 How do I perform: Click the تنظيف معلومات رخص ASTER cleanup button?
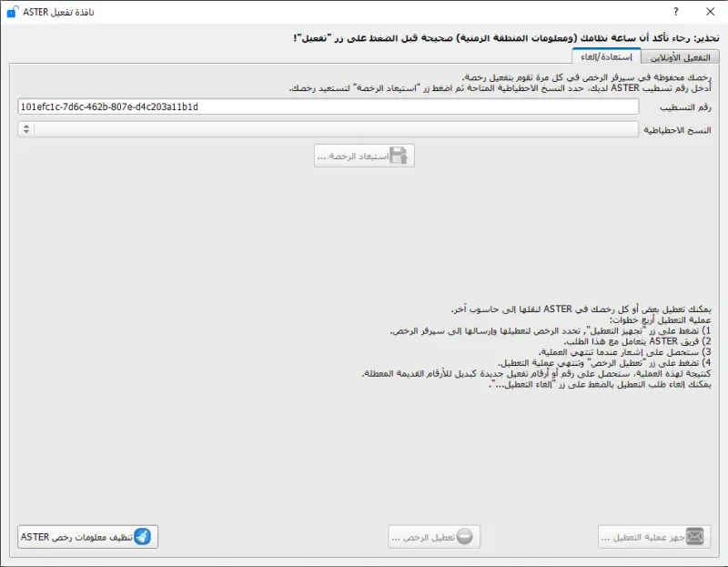coord(86,537)
